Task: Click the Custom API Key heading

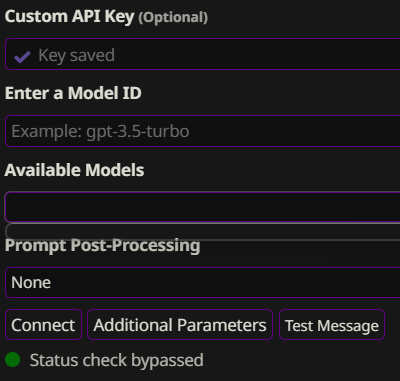Action: click(69, 16)
